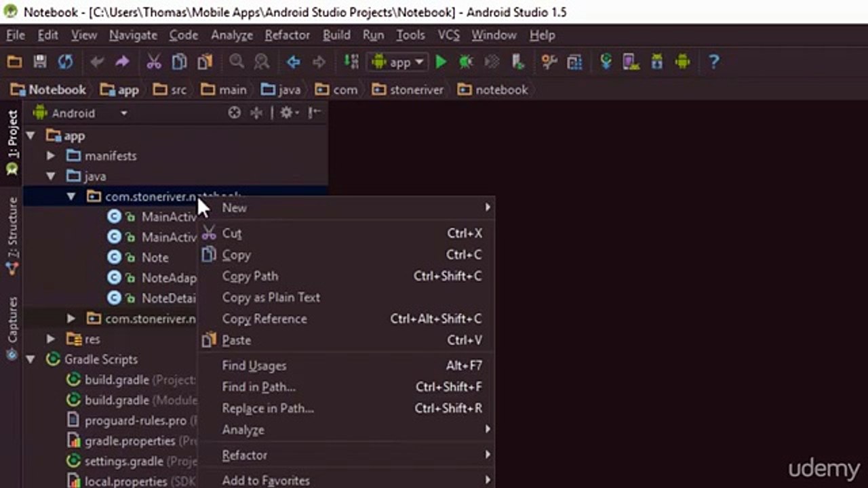Choose Replace in Path in context menu
Image resolution: width=868 pixels, height=488 pixels.
point(346,408)
